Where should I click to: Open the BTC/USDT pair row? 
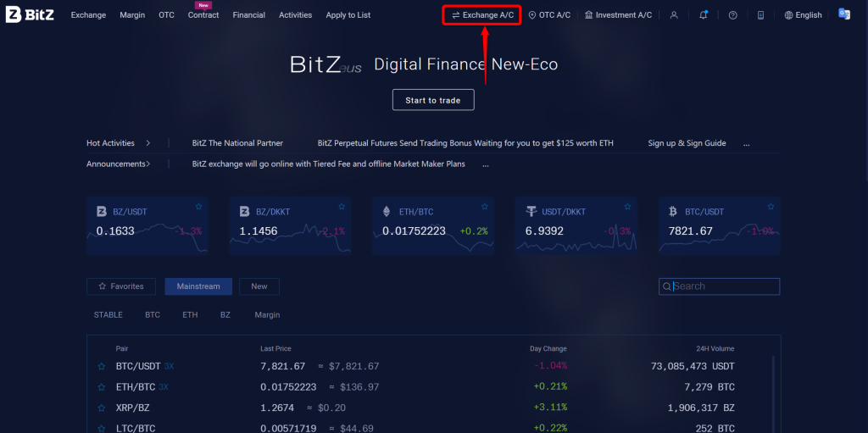point(433,367)
